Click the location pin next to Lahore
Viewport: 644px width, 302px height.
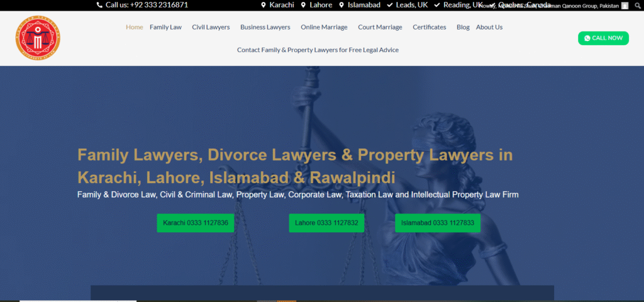click(x=303, y=5)
